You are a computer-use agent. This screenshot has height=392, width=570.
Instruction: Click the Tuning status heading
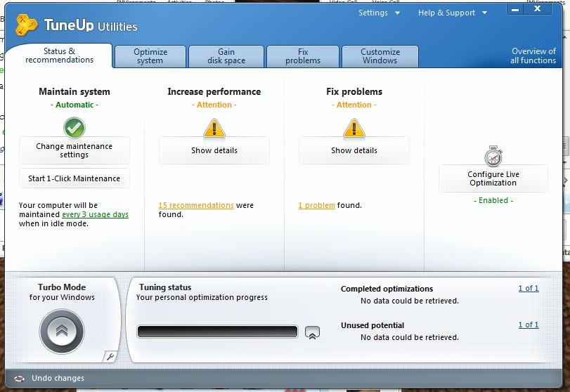(x=165, y=287)
